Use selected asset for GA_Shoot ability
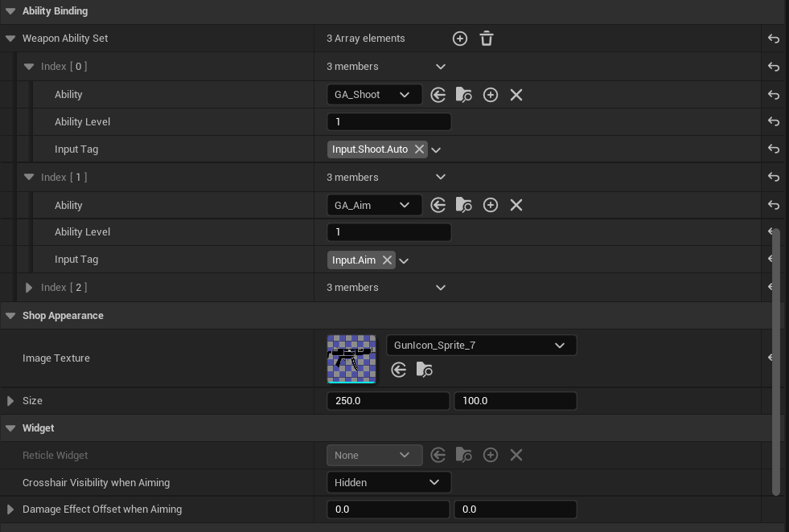Viewport: 789px width, 532px height. click(438, 95)
